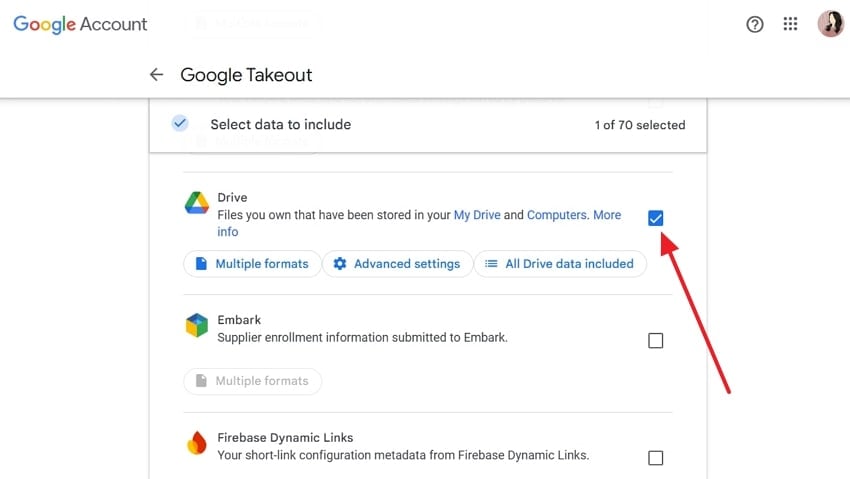The image size is (850, 479).
Task: Open Drive Advanced settings
Action: (397, 264)
